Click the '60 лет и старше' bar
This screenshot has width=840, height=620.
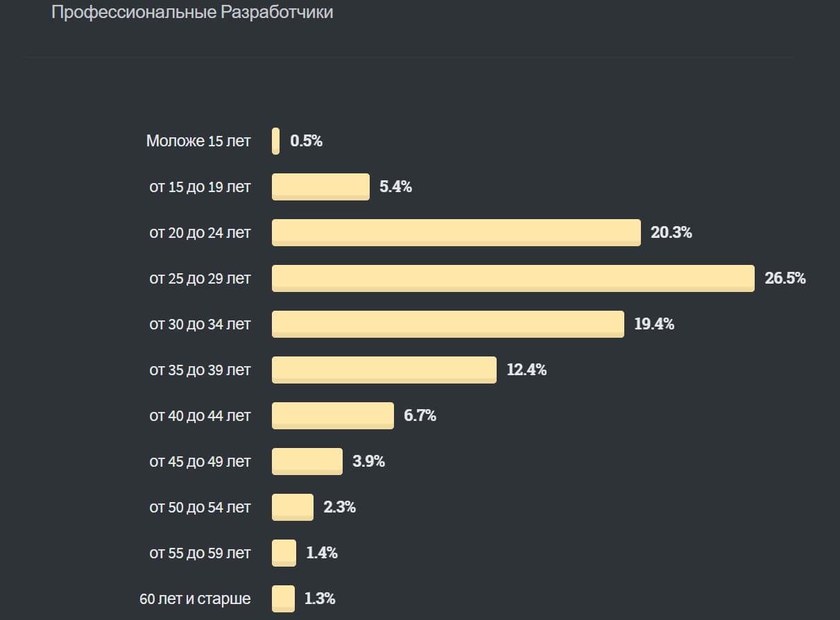pos(283,599)
